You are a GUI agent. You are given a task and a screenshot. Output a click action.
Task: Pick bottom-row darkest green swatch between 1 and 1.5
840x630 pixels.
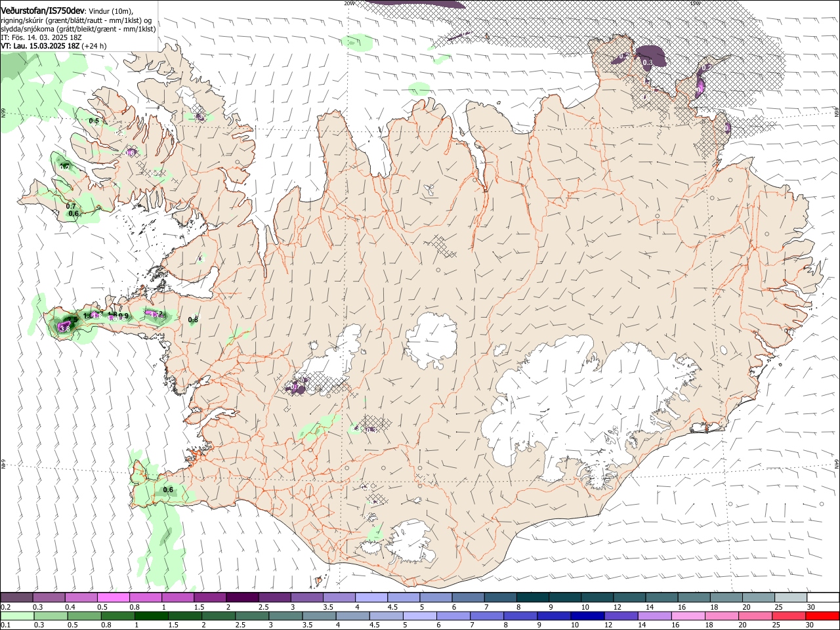[152, 616]
